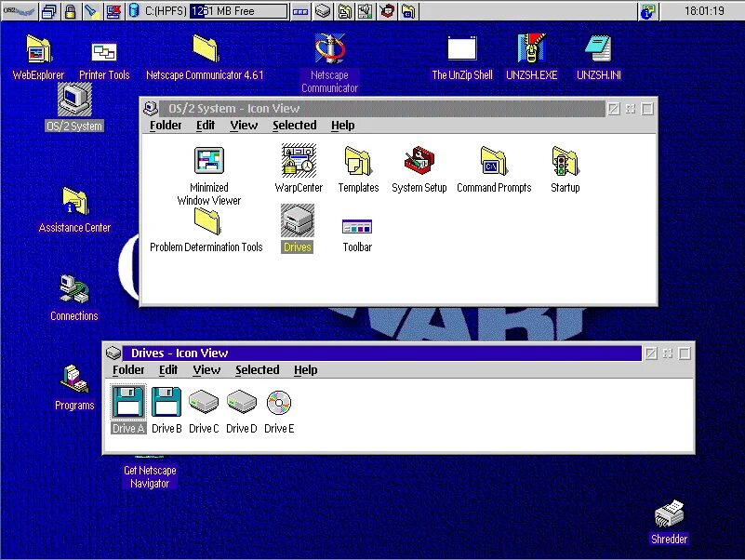Image resolution: width=745 pixels, height=560 pixels.
Task: Click the info help icon near the clock
Action: [x=647, y=11]
